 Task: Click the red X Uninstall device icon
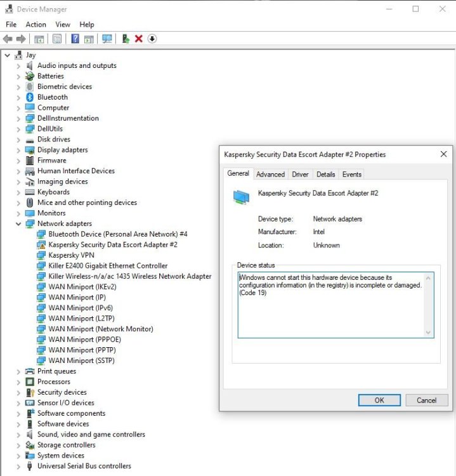139,39
